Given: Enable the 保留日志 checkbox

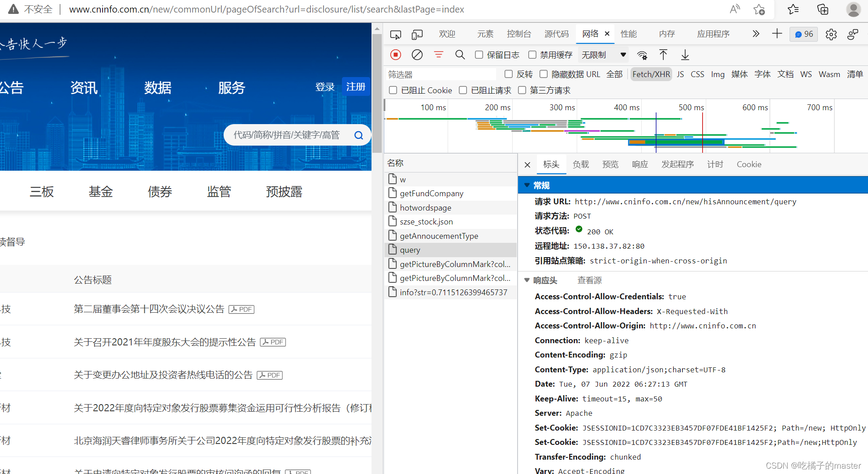Looking at the screenshot, I should click(479, 55).
